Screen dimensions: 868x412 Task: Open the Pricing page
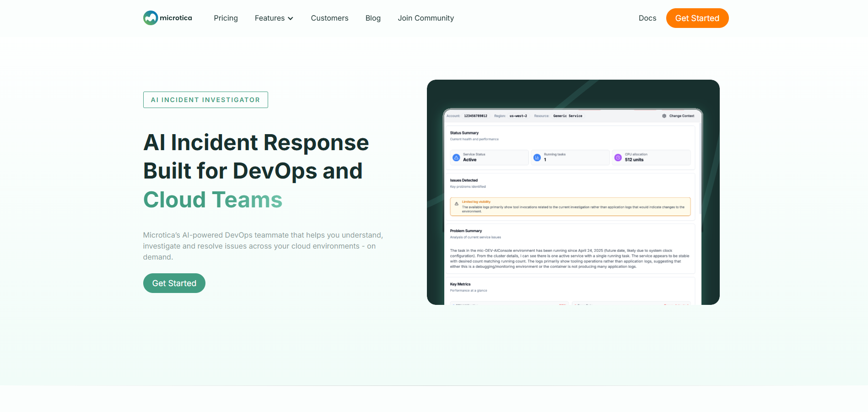226,18
